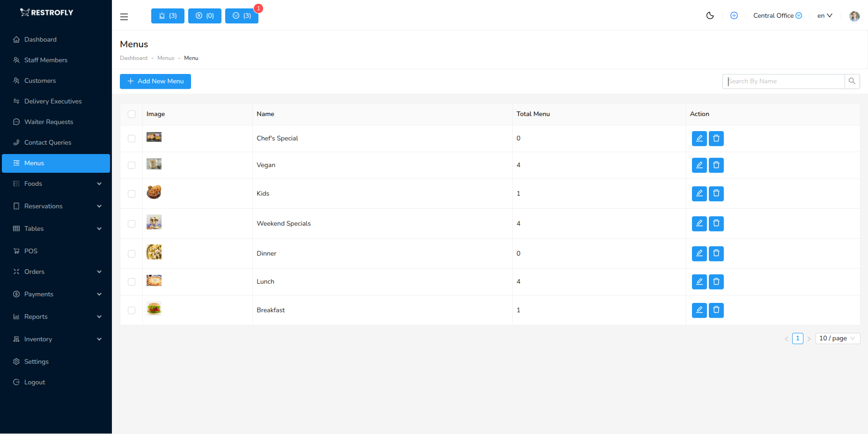Select Reports in the sidebar menu
The image size is (868, 434).
coord(36,316)
